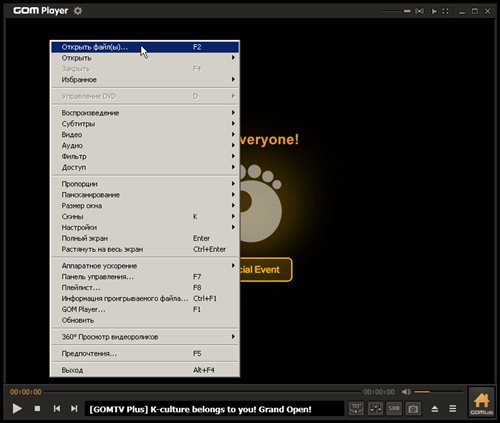
Task: Open the 'Аппаратное ускорение' submenu
Action: [145, 266]
